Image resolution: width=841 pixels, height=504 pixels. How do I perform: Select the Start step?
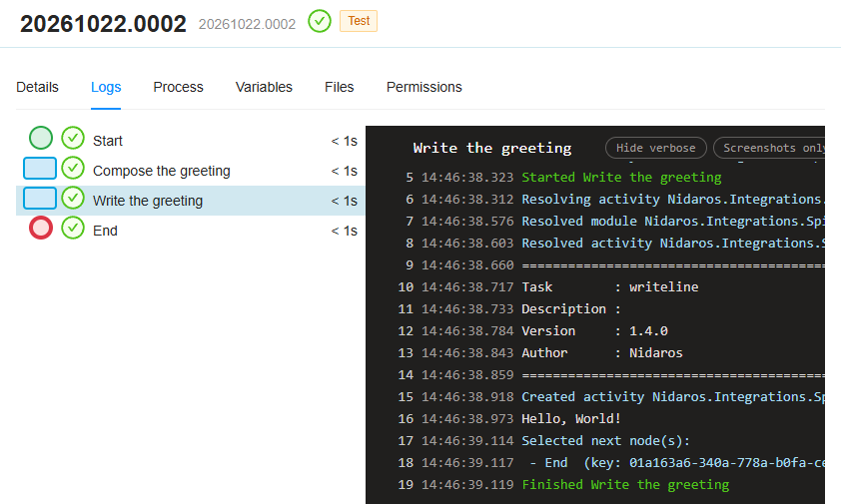point(191,141)
